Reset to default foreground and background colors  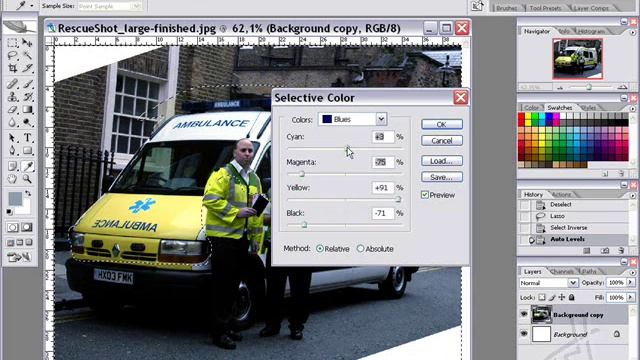coord(9,212)
